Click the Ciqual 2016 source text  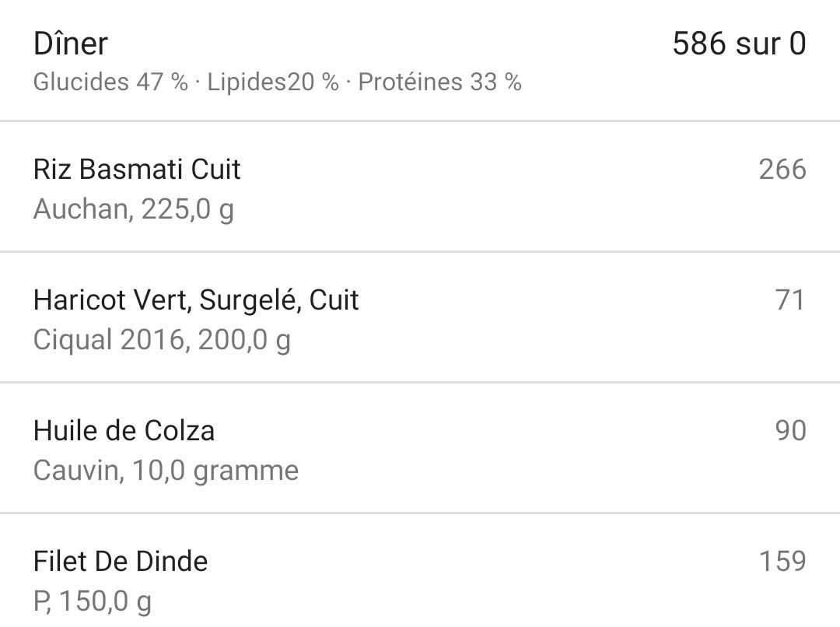pos(108,340)
